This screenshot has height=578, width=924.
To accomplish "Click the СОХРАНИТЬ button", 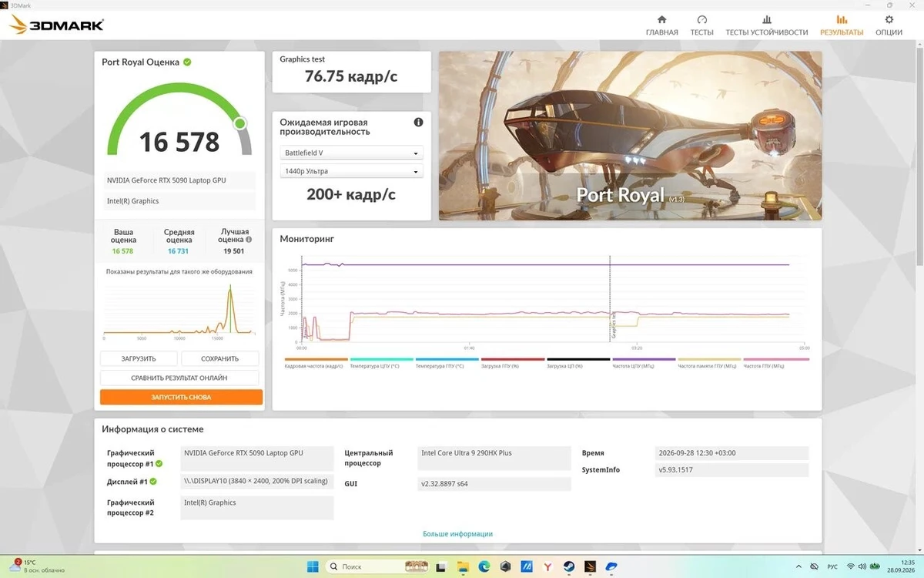I will [x=220, y=358].
